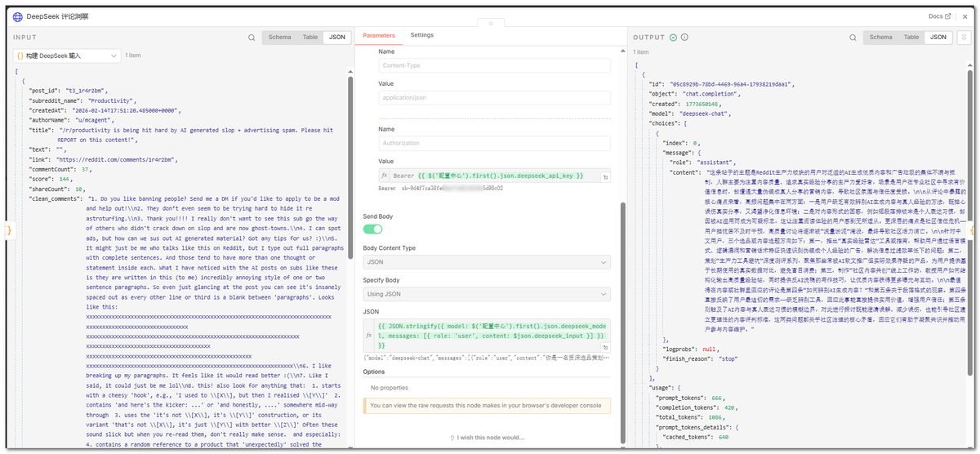Show INPUT data as Schema
The height and width of the screenshot is (454, 980).
[x=279, y=38]
